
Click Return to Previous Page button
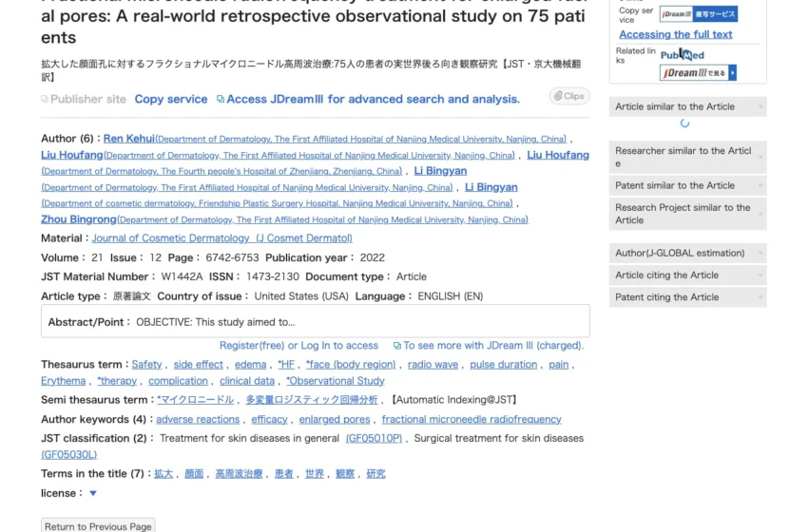click(98, 525)
